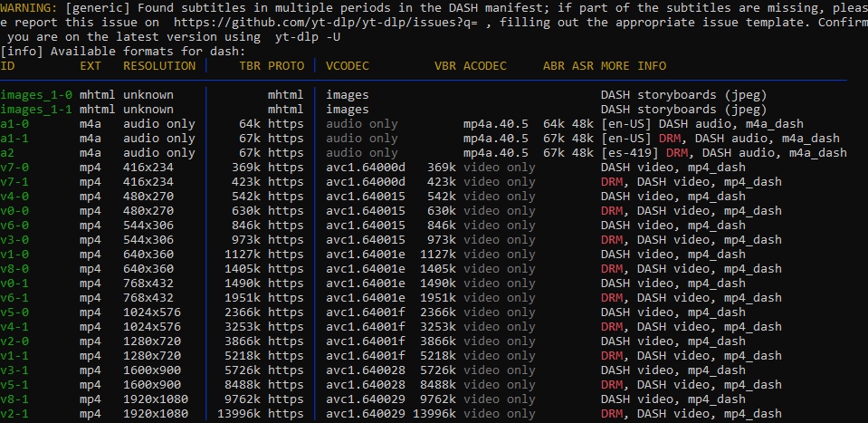Screen dimensions: 868x423
Task: Click the [es-419] DRM audio info text
Action: tap(724, 153)
